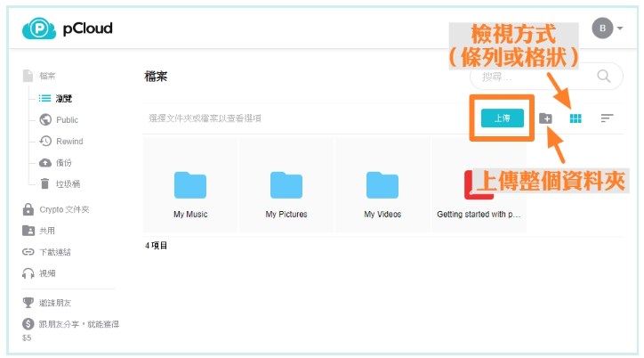This screenshot has height=358, width=644.
Task: Select 瀏覽 browse in sidebar
Action: (64, 98)
